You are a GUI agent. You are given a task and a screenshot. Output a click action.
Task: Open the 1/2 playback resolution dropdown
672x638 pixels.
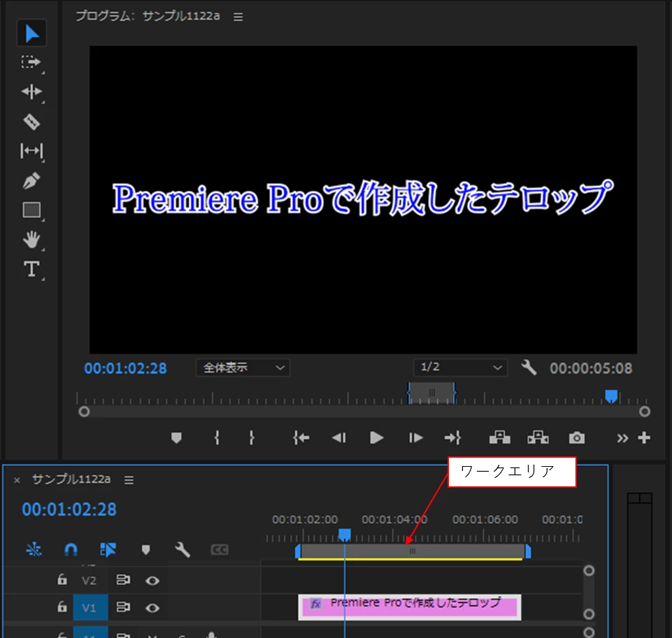coord(460,368)
